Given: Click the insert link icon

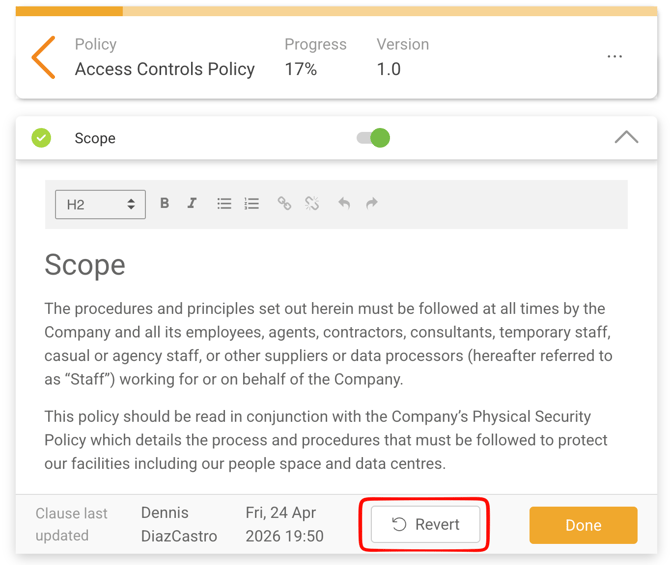Looking at the screenshot, I should [x=284, y=203].
